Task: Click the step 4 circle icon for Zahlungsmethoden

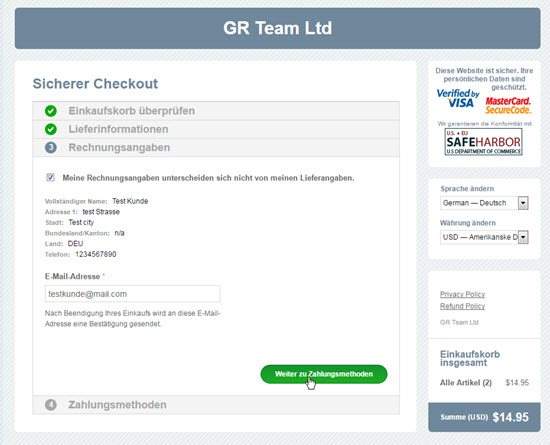Action: pyautogui.click(x=51, y=405)
